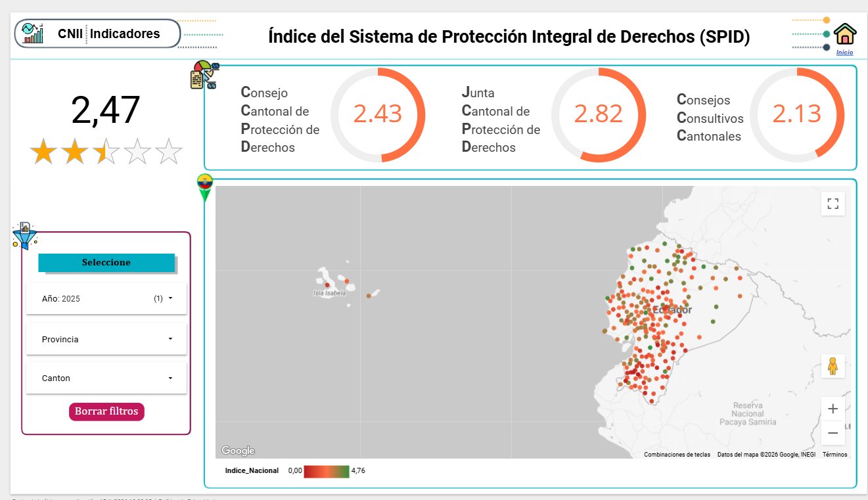Click the report chart icon beside indicators
Image resolution: width=868 pixels, height=500 pixels.
coord(204,75)
